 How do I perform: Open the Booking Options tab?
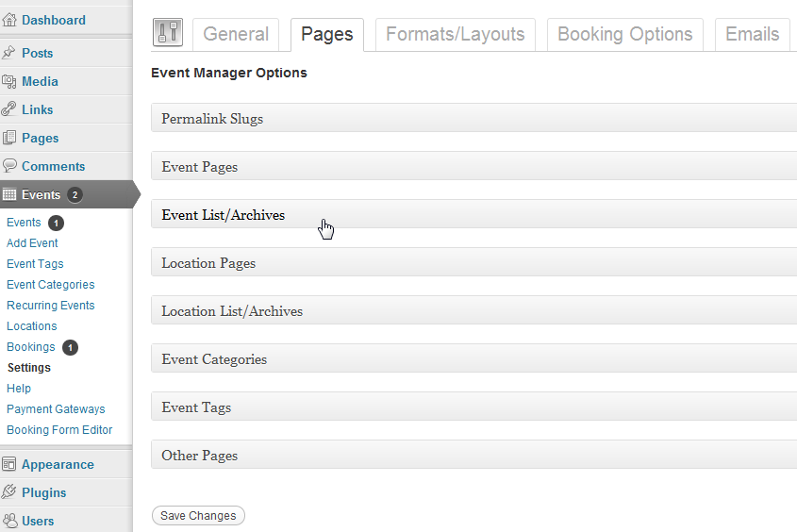tap(625, 35)
